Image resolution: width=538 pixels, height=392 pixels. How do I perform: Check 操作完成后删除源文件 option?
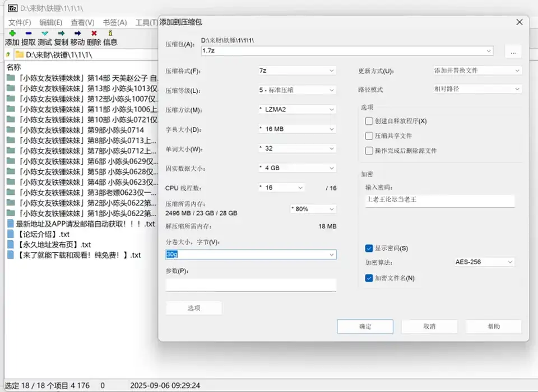tap(369, 151)
